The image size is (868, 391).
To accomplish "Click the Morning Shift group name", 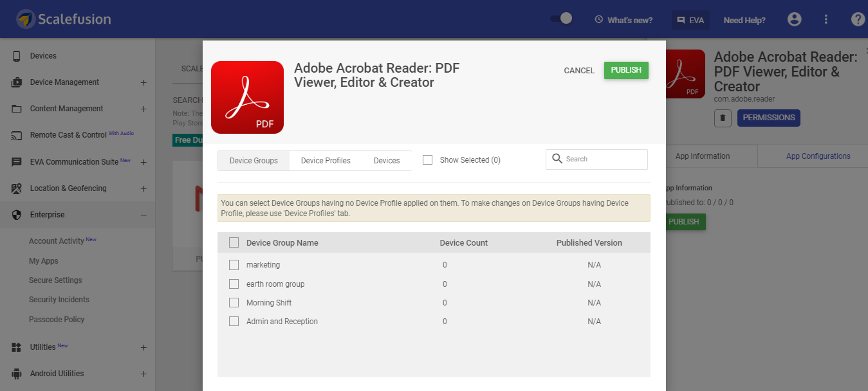I will (x=269, y=303).
